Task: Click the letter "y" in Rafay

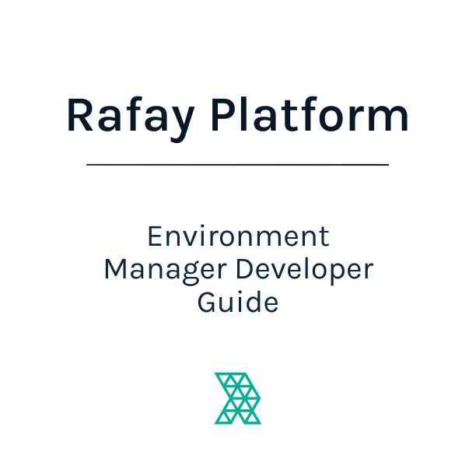Action: [179, 121]
